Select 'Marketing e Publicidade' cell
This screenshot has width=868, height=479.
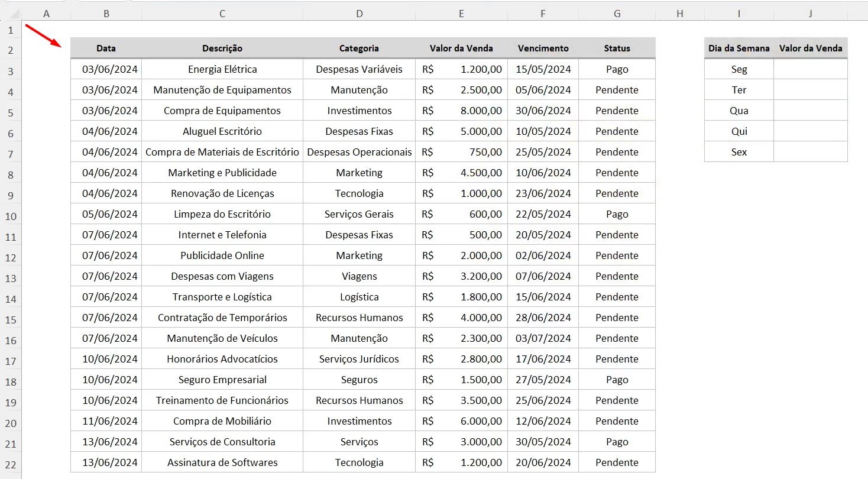click(222, 173)
